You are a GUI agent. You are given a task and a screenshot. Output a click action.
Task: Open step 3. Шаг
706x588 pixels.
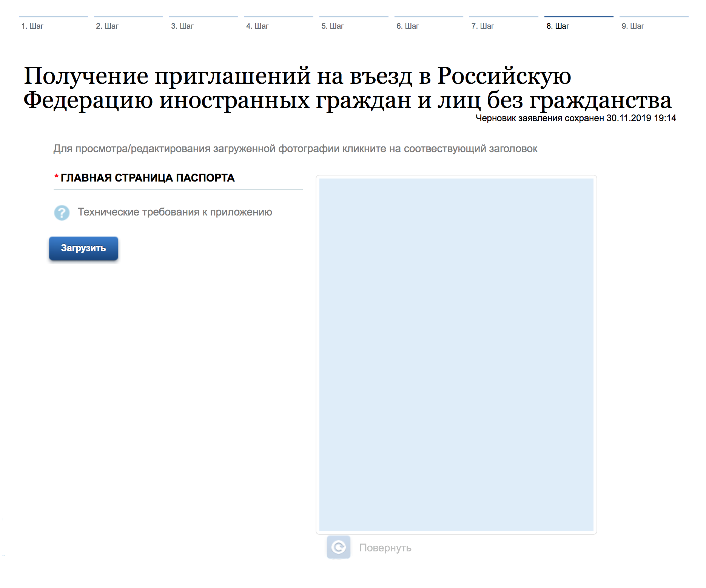[182, 26]
